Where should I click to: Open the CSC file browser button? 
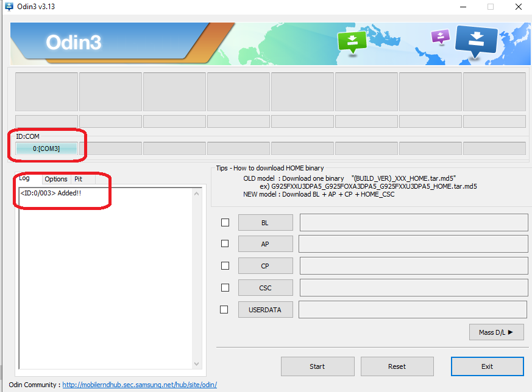click(265, 288)
